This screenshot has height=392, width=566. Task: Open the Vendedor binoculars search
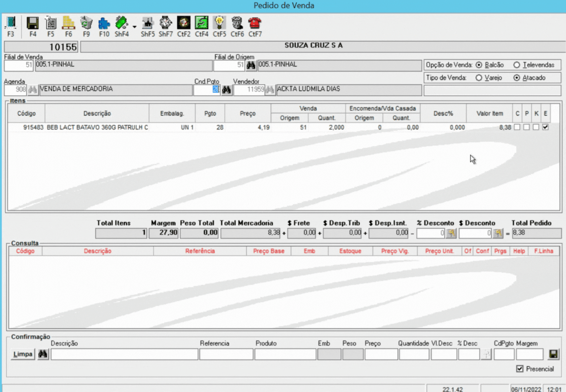coord(270,90)
